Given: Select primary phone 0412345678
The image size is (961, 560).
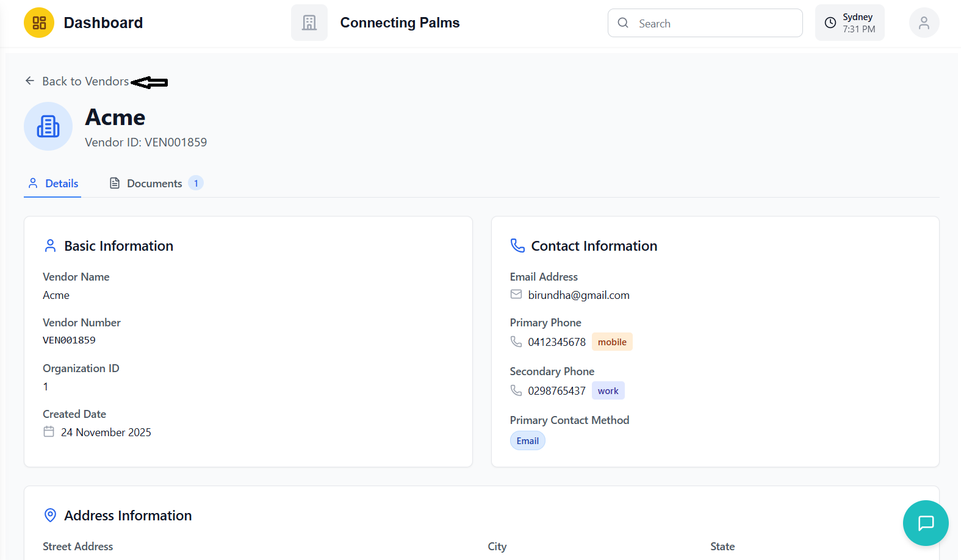Looking at the screenshot, I should [x=557, y=342].
